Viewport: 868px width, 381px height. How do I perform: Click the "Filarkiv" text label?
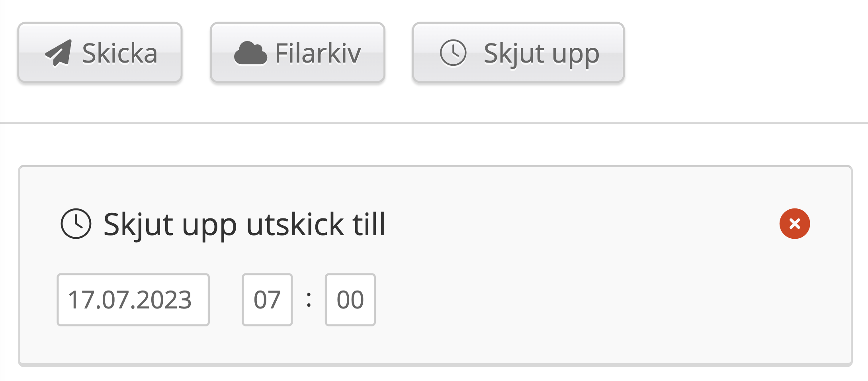coord(318,53)
